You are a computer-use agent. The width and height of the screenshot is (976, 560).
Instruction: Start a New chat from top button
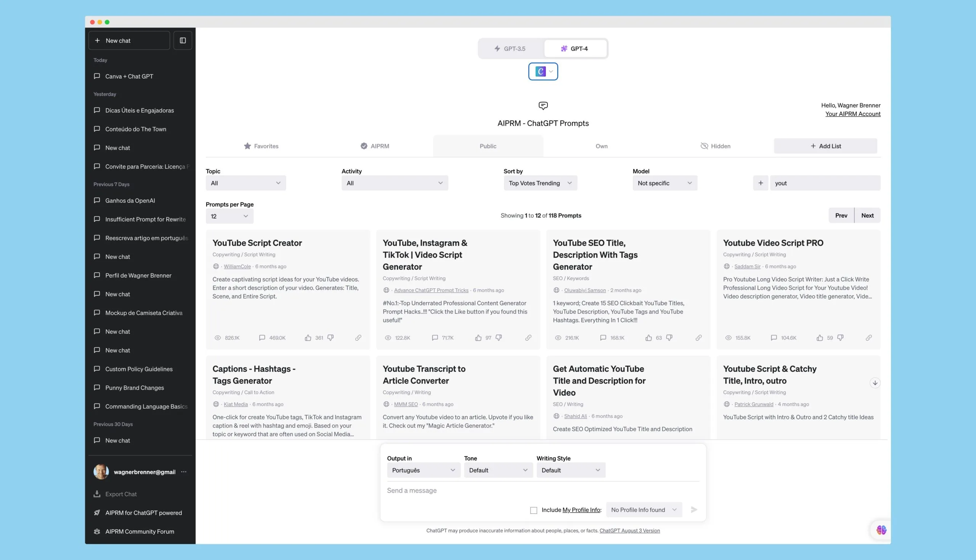[x=129, y=40]
